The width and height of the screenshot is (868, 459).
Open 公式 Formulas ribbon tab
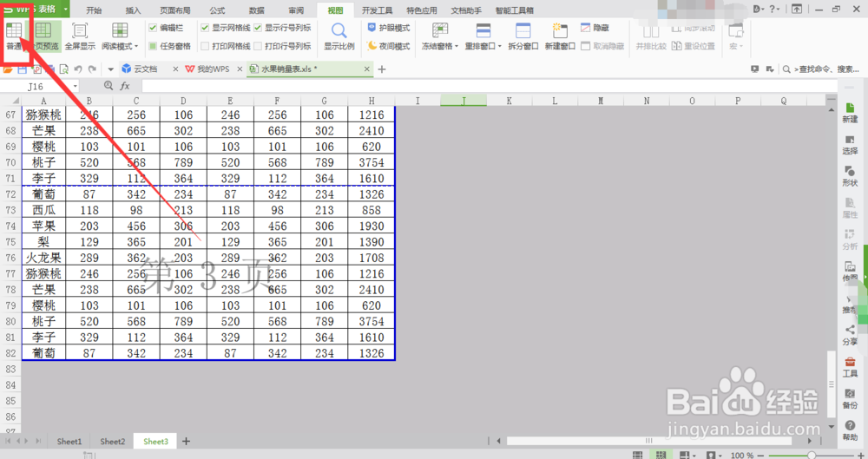point(217,10)
